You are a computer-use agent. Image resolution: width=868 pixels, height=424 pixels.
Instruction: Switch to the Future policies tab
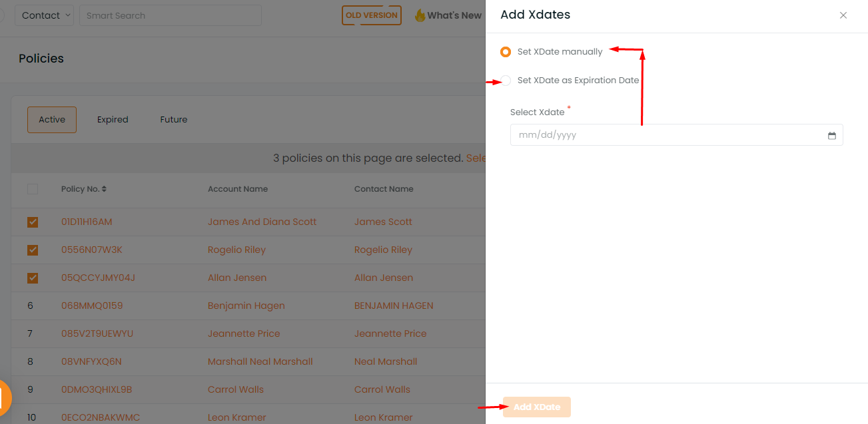coord(174,120)
